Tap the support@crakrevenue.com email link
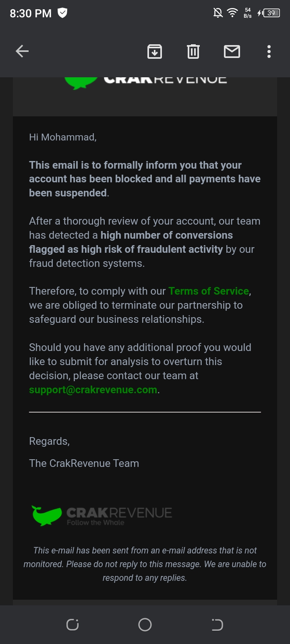This screenshot has width=290, height=644. [x=93, y=390]
